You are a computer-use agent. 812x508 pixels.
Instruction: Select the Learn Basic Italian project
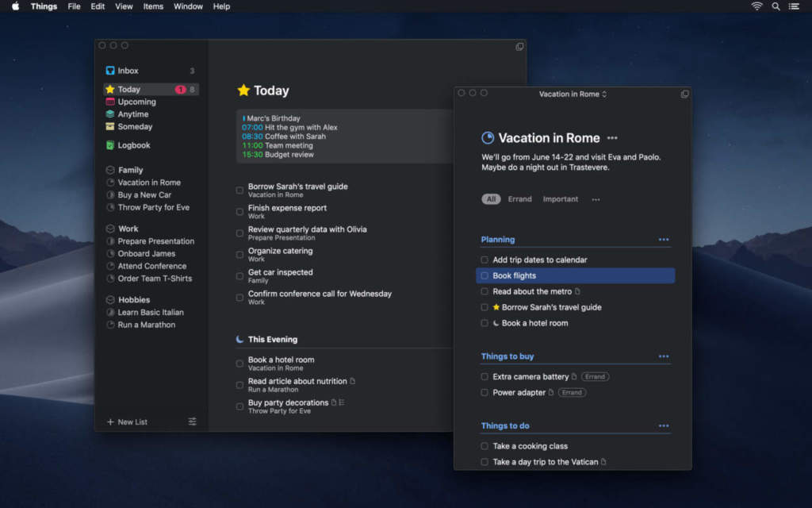[150, 312]
